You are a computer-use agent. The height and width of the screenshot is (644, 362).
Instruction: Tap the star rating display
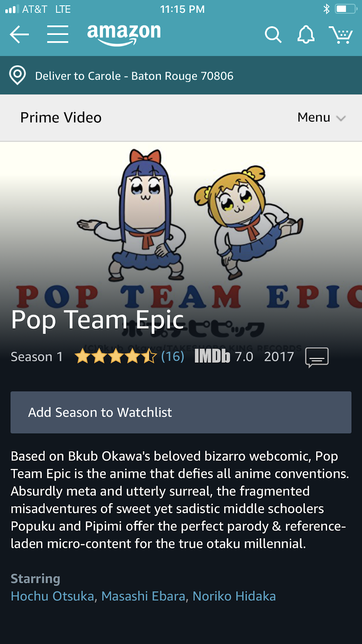[115, 356]
